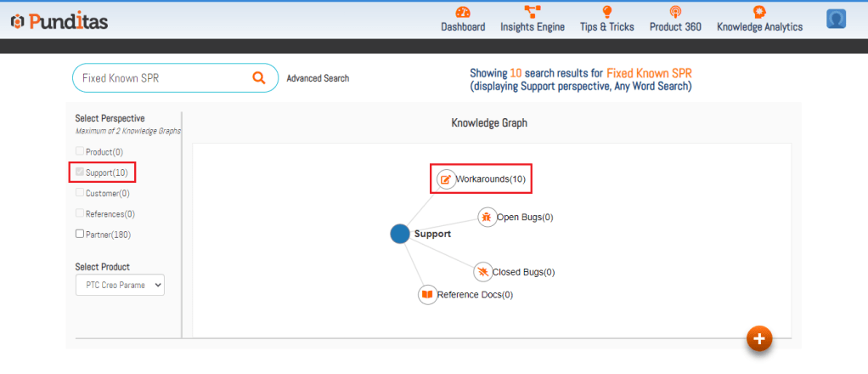The height and width of the screenshot is (374, 868).
Task: Open the Advanced Search link
Action: coord(318,78)
